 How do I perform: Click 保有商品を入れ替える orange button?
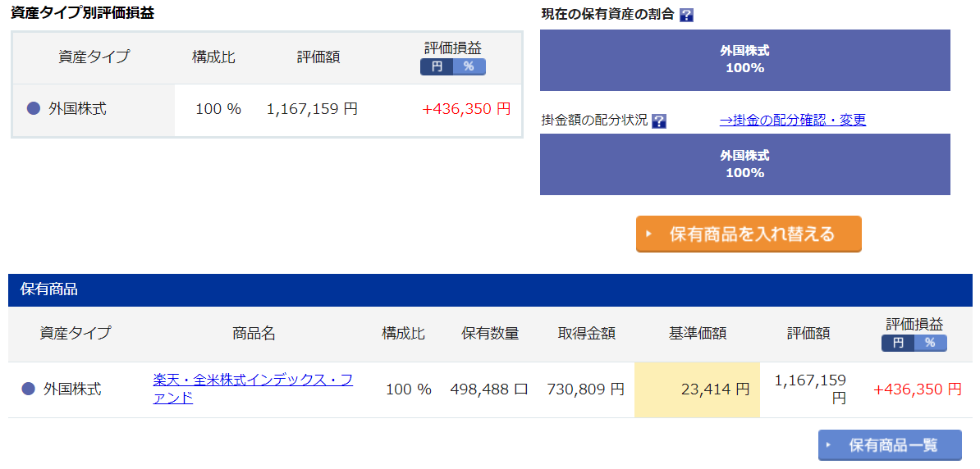749,234
